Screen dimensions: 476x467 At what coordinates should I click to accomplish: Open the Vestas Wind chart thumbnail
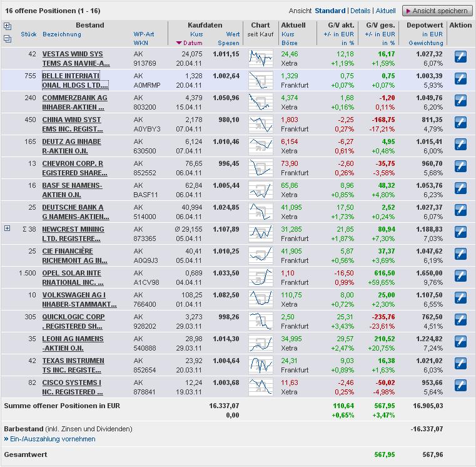[x=260, y=58]
